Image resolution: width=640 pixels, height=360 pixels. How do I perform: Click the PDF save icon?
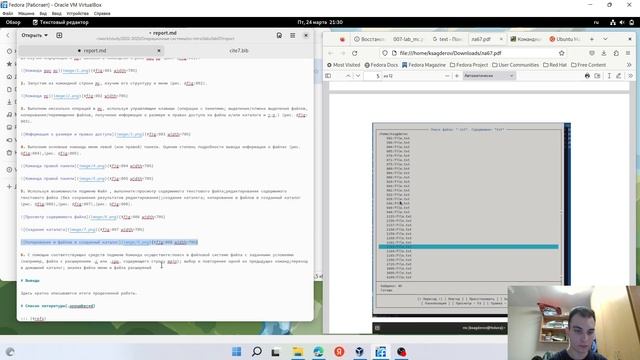click(x=598, y=76)
